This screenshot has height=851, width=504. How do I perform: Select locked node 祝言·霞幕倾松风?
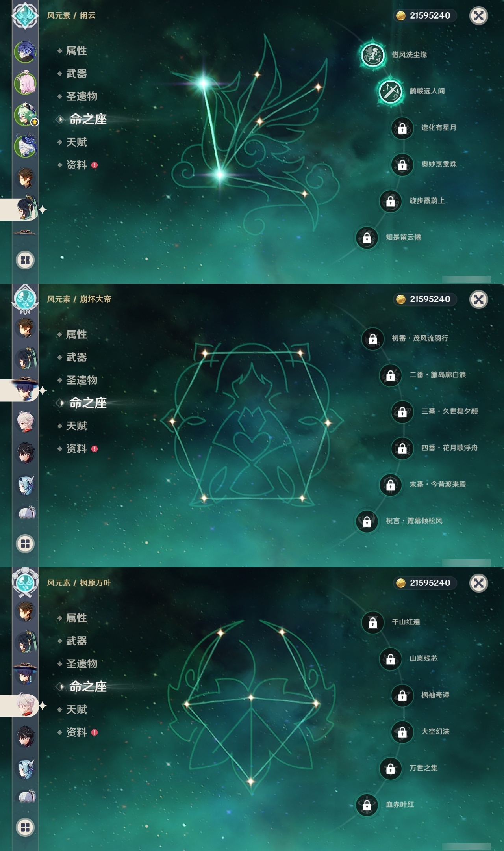367,521
